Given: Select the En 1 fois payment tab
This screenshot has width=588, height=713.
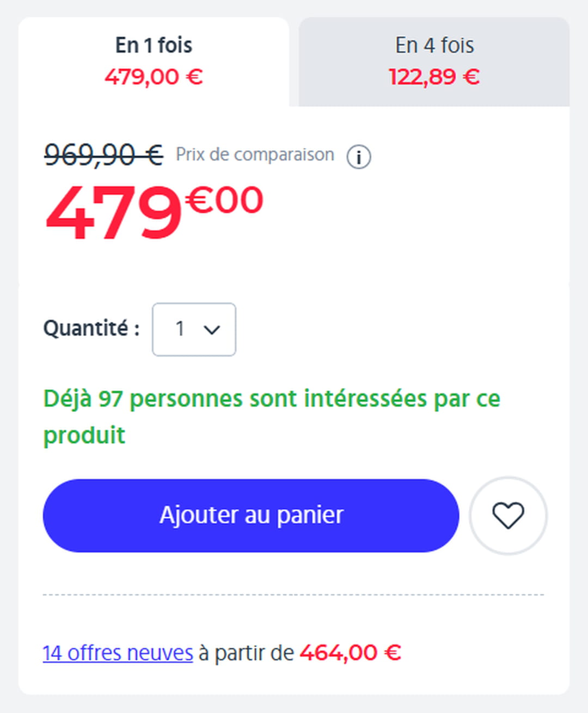Looking at the screenshot, I should 154,62.
